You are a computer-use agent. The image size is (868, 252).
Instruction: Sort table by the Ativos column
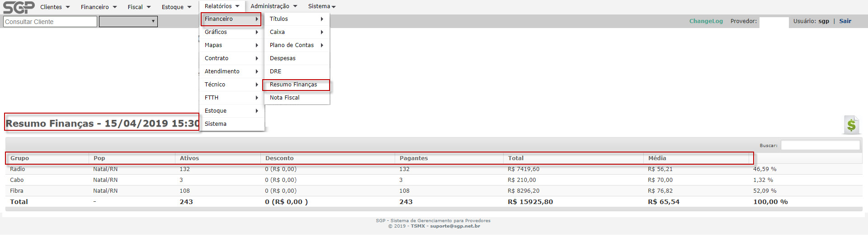[189, 158]
